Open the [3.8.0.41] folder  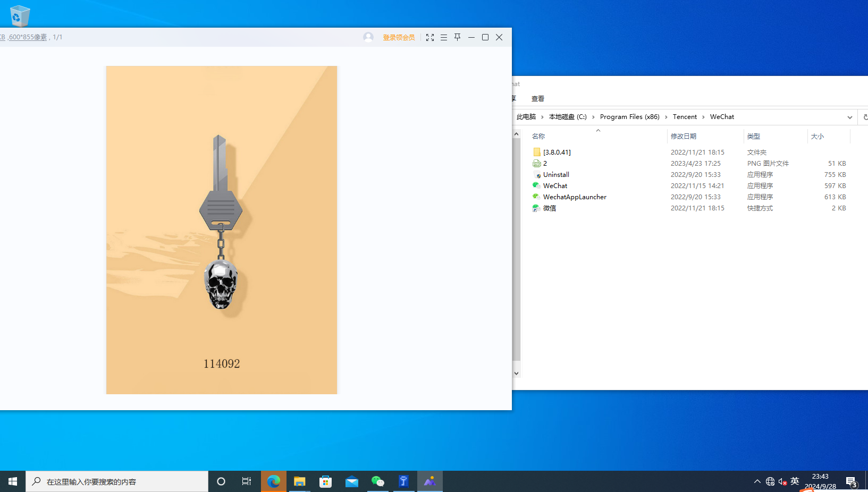(557, 152)
